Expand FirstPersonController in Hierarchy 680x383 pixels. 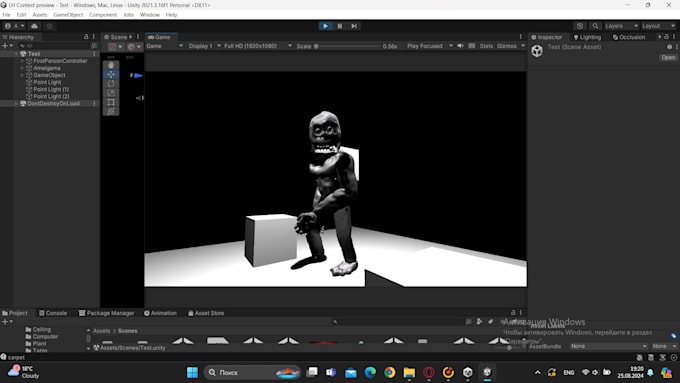point(22,61)
